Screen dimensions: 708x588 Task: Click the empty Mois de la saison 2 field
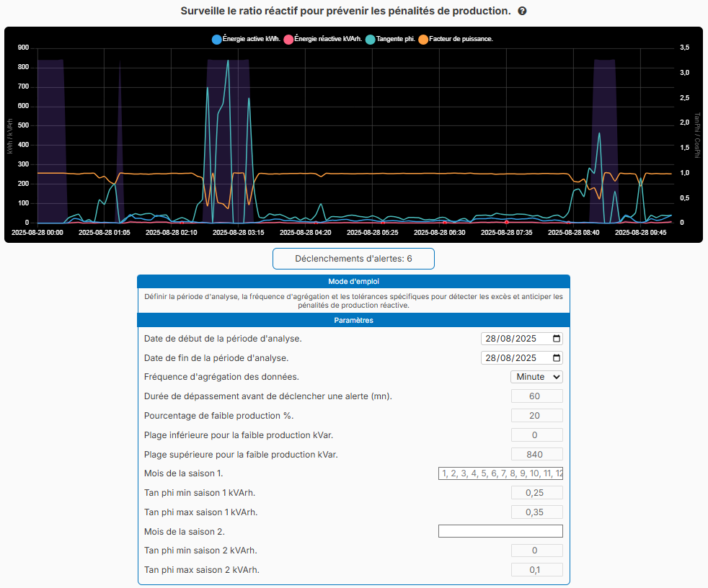pyautogui.click(x=500, y=531)
